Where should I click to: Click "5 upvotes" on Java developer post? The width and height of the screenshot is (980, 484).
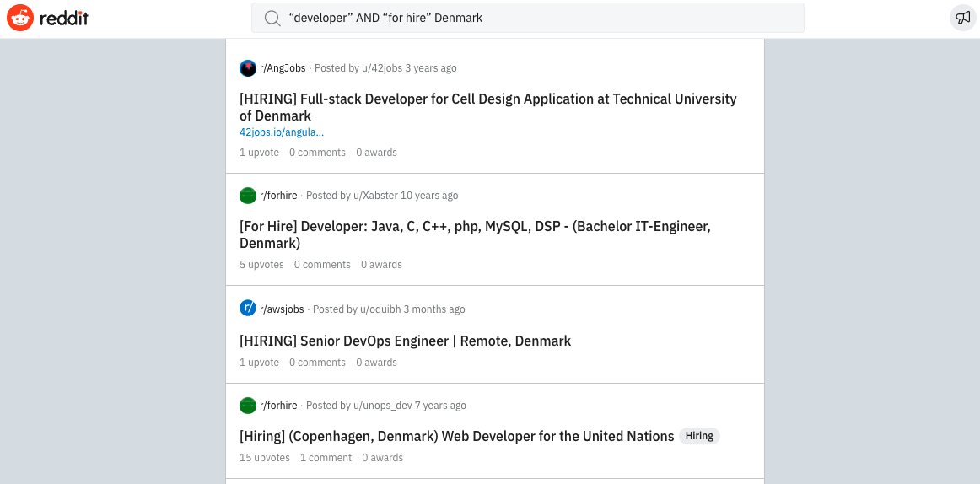(261, 265)
